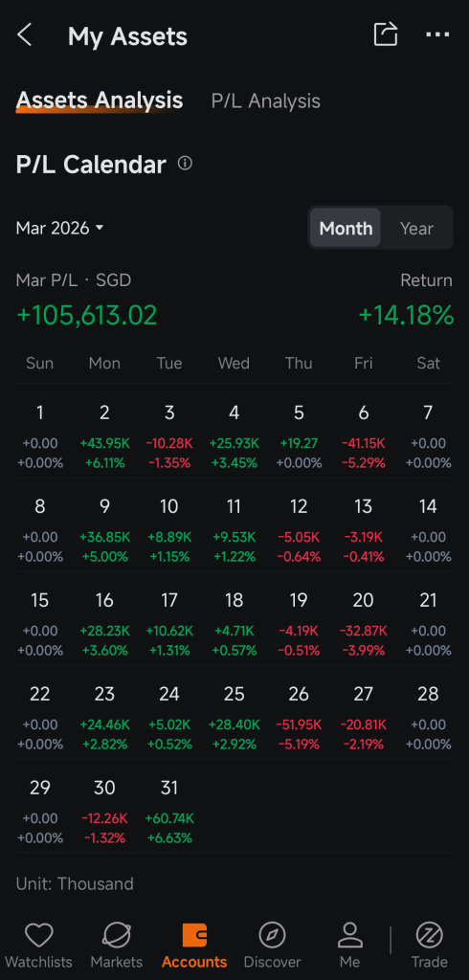Show P/L Calendar info tooltip icon
The image size is (469, 980).
[185, 164]
